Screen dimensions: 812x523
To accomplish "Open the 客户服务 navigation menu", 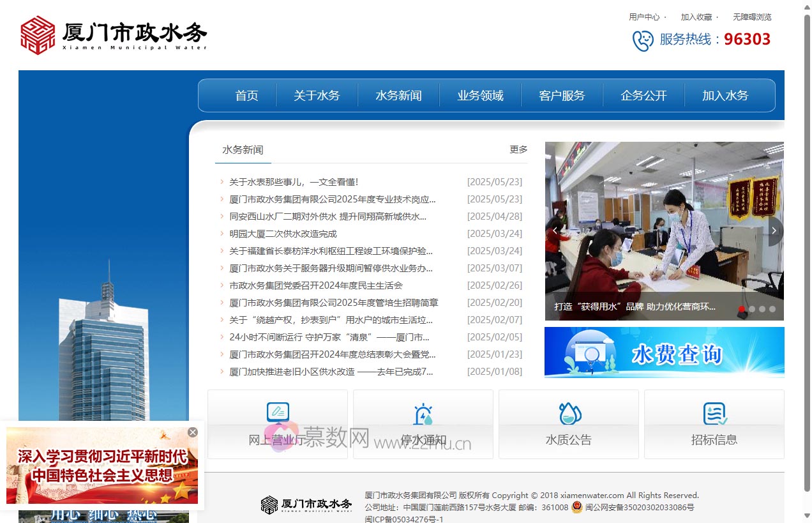I will 560,95.
